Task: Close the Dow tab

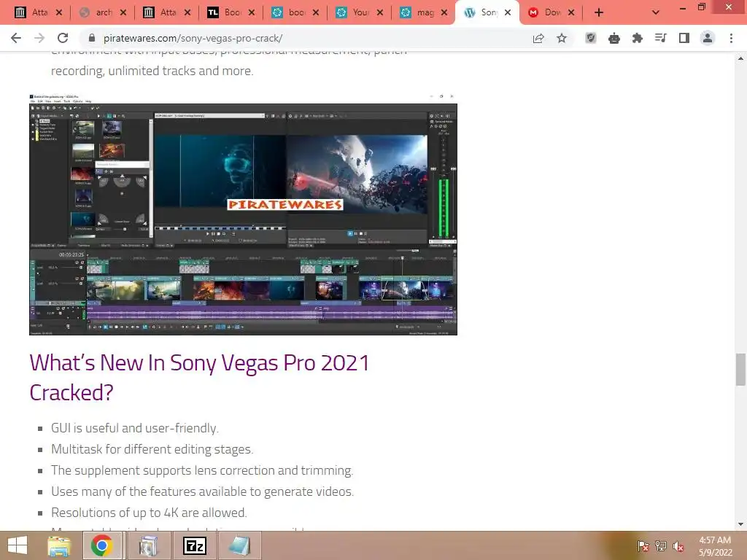Action: coord(571,12)
